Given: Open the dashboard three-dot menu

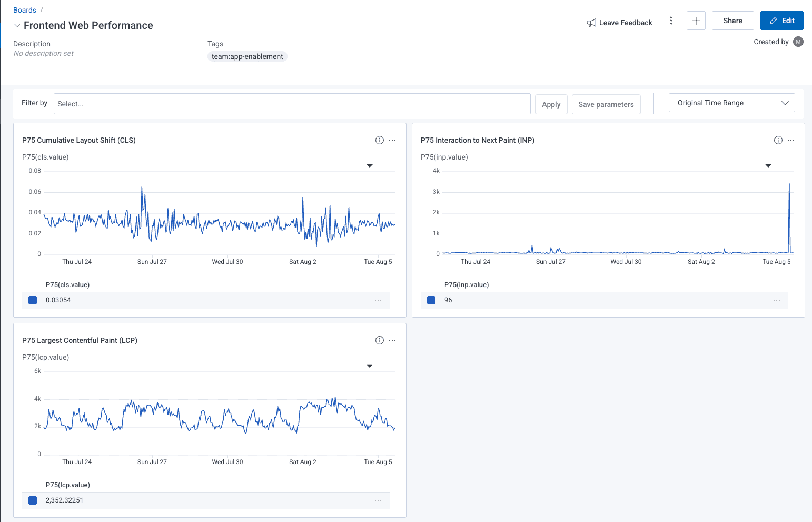Looking at the screenshot, I should click(671, 21).
